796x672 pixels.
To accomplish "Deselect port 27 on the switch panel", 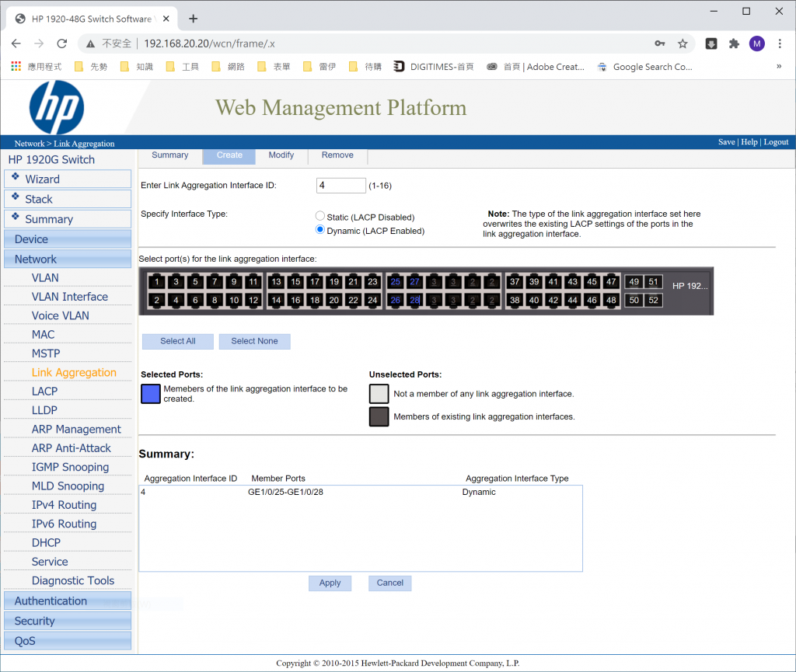I will point(415,281).
